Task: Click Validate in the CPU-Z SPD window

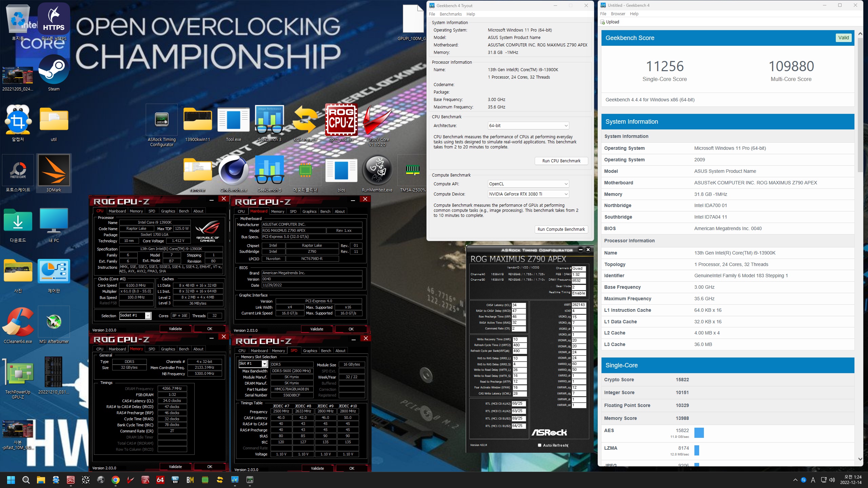Action: (x=317, y=468)
